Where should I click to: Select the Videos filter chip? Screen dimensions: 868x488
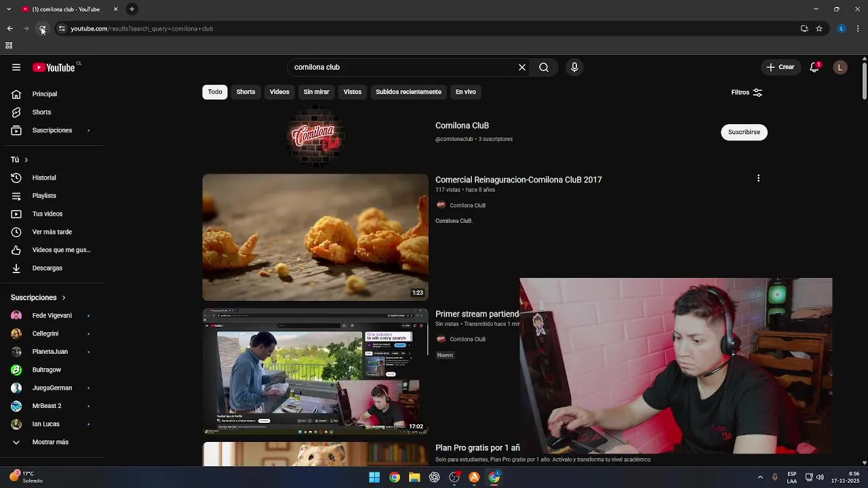coord(279,92)
